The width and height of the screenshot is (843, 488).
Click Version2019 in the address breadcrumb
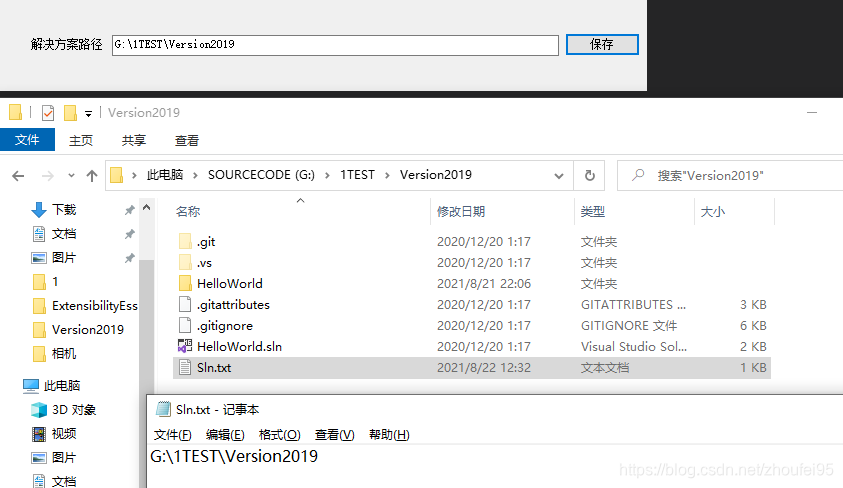(435, 175)
